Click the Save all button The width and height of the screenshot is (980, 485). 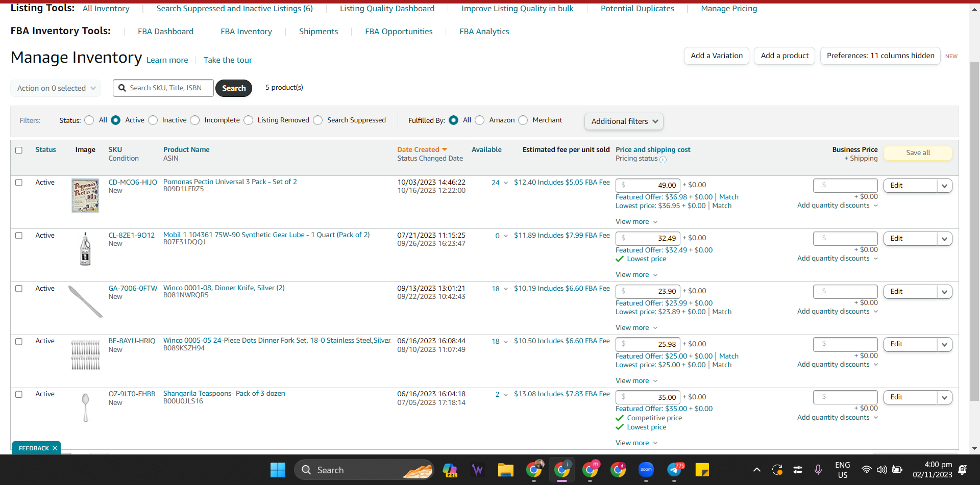point(918,153)
